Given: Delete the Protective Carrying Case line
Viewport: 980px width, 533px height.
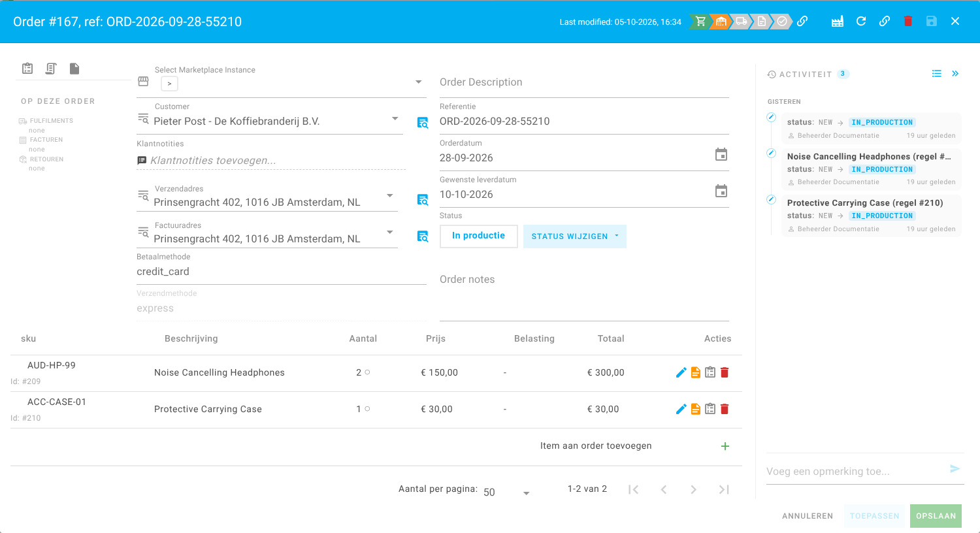Looking at the screenshot, I should pyautogui.click(x=725, y=409).
